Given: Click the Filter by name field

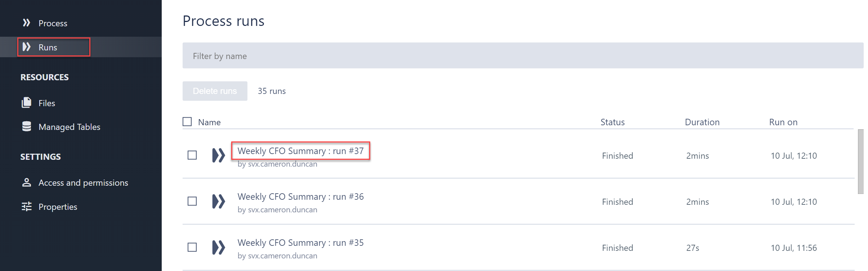Looking at the screenshot, I should (523, 56).
